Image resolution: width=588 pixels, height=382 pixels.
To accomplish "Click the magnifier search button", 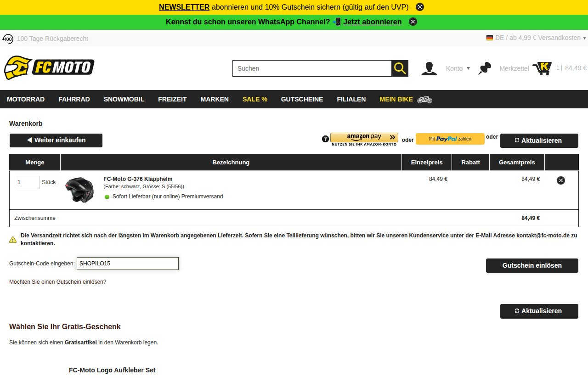I will [x=400, y=68].
